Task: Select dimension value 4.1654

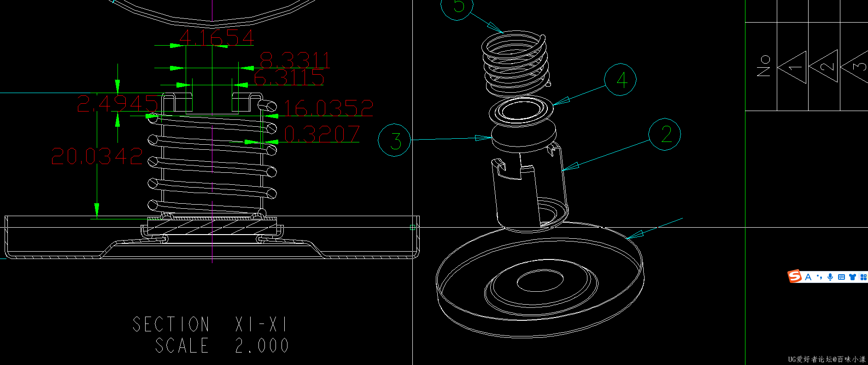Action: point(217,37)
